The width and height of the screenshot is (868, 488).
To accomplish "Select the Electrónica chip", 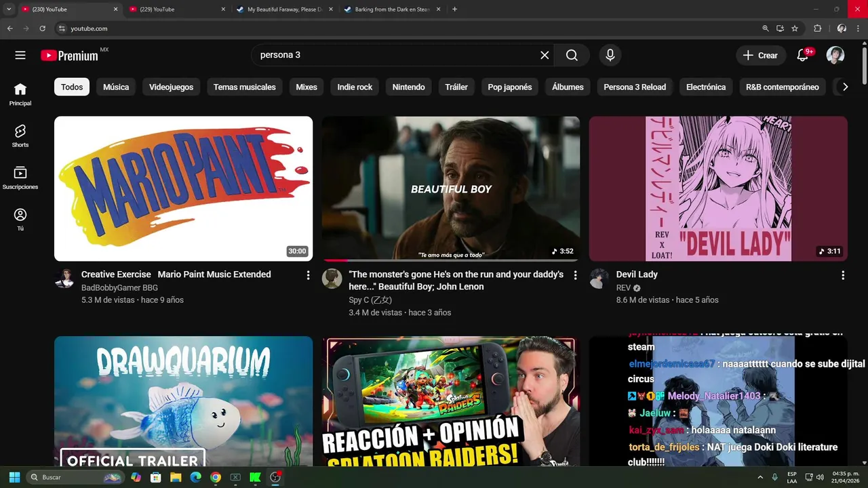I will click(x=706, y=87).
